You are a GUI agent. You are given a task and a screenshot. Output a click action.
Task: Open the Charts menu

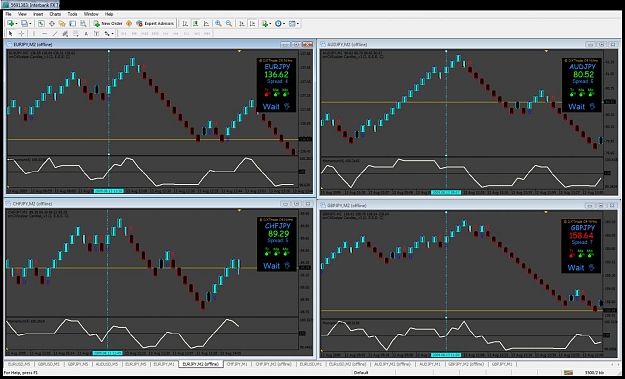point(55,14)
